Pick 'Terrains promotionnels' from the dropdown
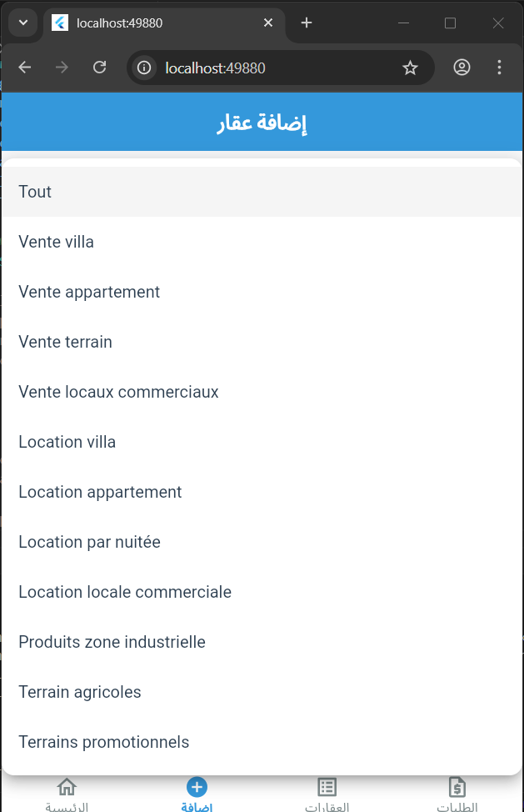The height and width of the screenshot is (812, 524). click(x=104, y=742)
